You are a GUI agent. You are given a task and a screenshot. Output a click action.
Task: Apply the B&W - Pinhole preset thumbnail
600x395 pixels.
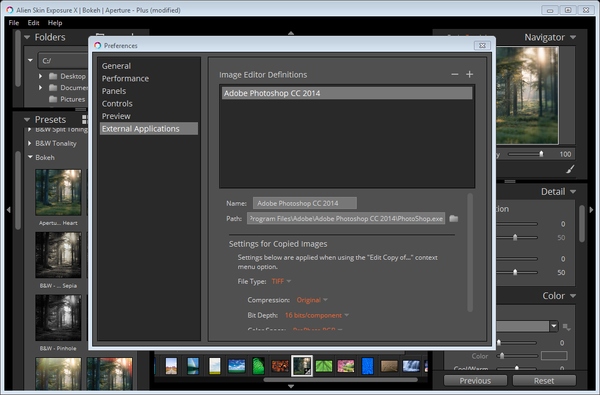click(x=58, y=318)
